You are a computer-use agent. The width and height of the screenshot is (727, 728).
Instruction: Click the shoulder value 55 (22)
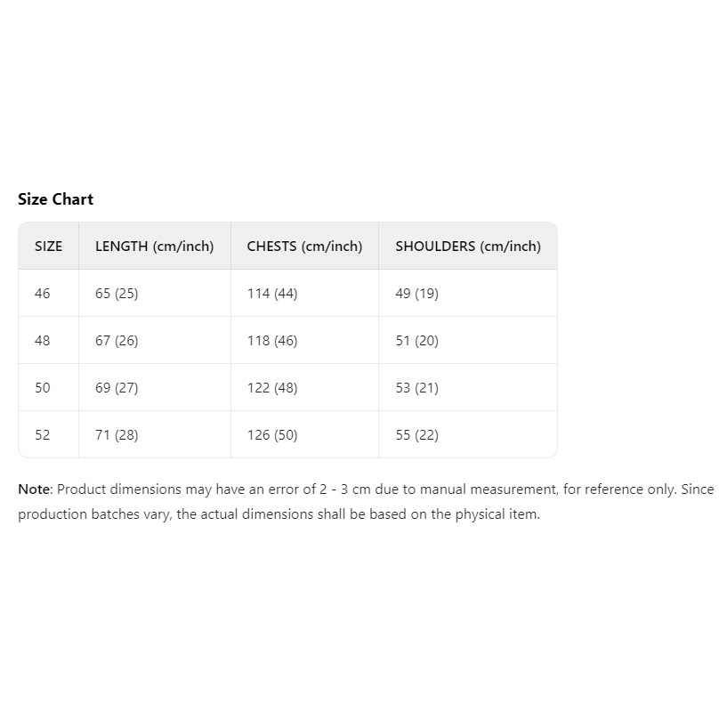tap(417, 435)
